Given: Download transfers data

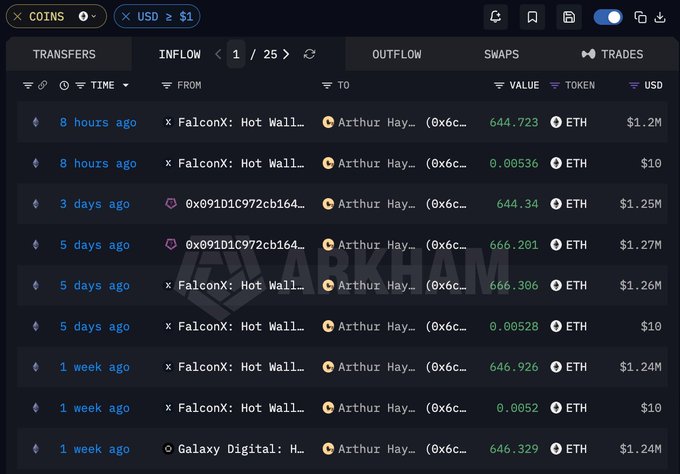Looking at the screenshot, I should pyautogui.click(x=660, y=17).
